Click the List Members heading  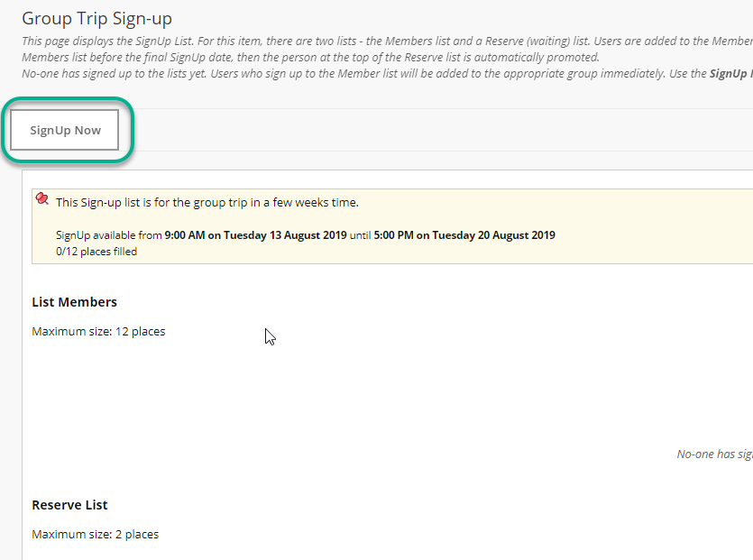75,302
